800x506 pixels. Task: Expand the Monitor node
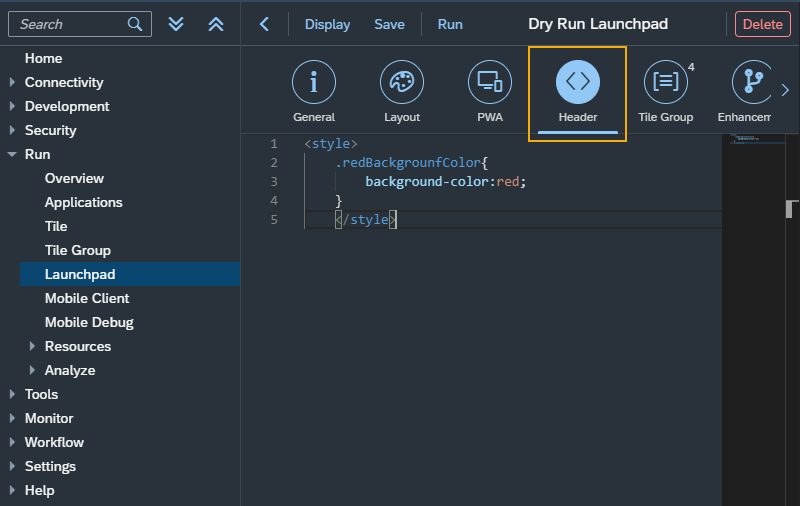coord(12,418)
